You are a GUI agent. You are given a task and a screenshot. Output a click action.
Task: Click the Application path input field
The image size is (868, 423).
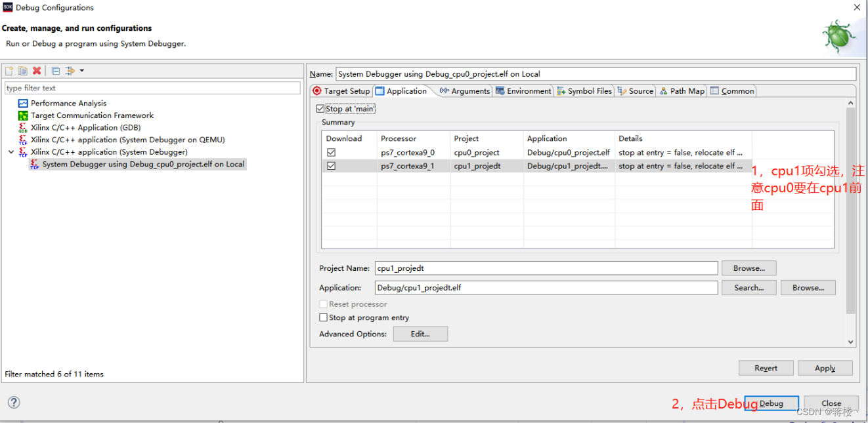(546, 288)
